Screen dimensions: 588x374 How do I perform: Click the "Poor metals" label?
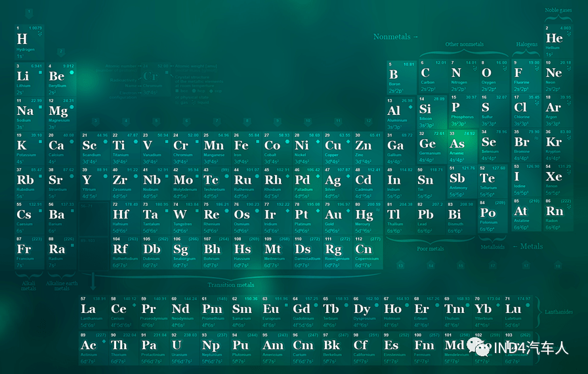430,249
